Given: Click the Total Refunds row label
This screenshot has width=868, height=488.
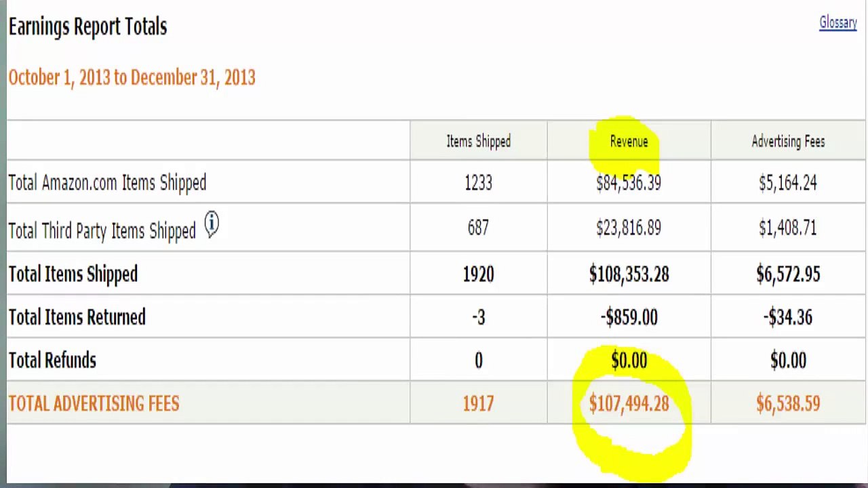Looking at the screenshot, I should (x=52, y=361).
